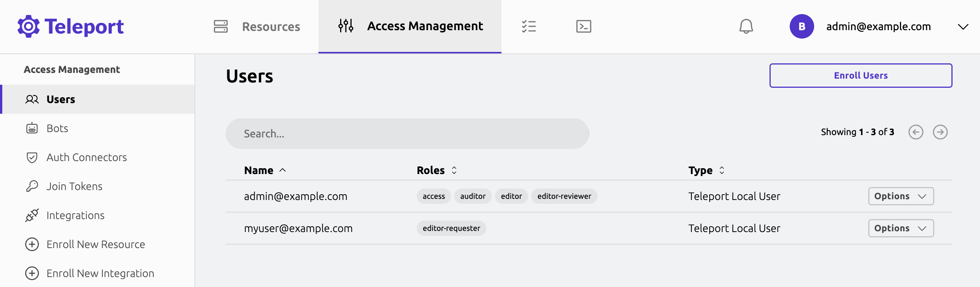Open Bots from the sidebar
Screen dimensions: 980x287
tap(57, 128)
